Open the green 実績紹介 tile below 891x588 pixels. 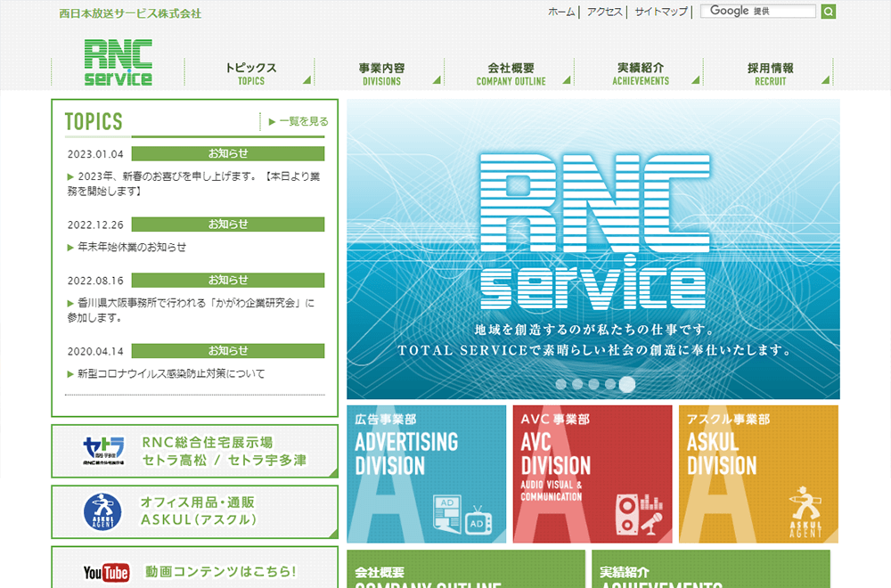(711, 568)
